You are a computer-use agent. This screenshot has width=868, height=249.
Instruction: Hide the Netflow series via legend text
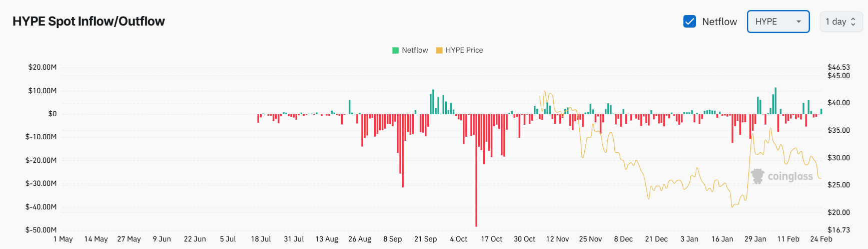(415, 50)
